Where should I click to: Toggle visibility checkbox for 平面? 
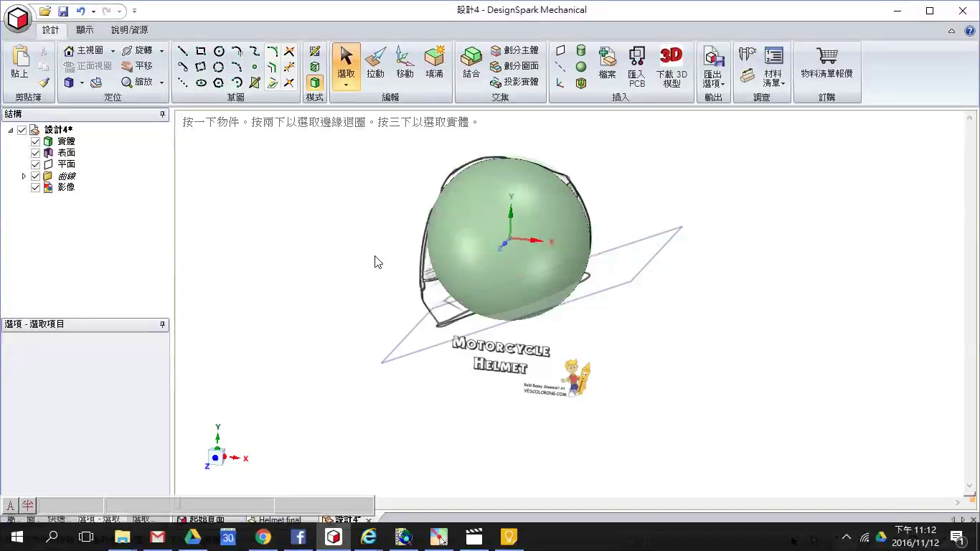click(36, 164)
